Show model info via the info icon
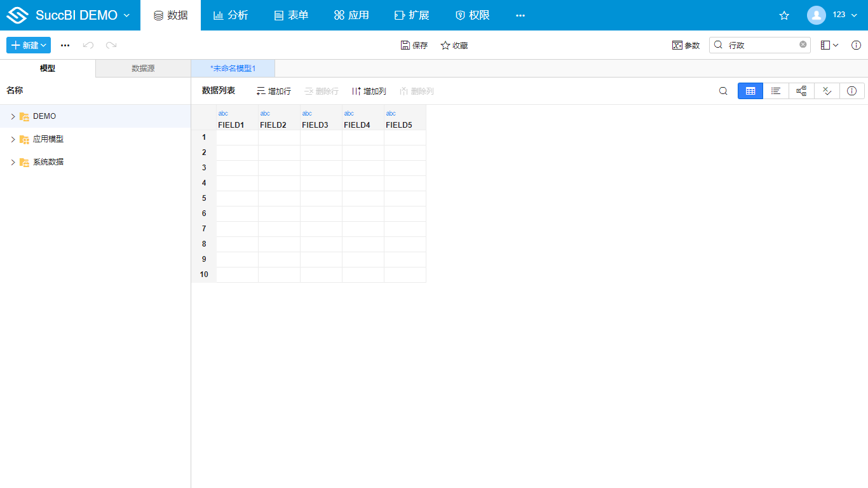 coord(851,91)
